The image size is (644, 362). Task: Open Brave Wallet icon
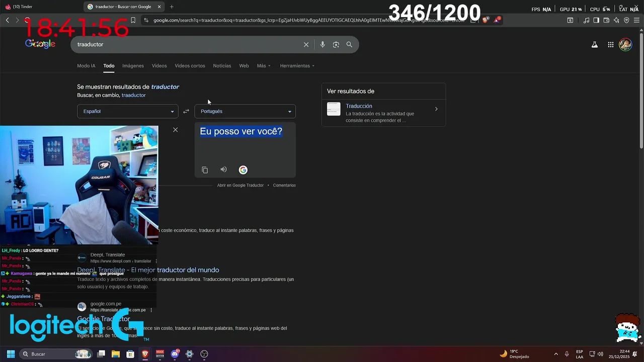click(x=606, y=20)
